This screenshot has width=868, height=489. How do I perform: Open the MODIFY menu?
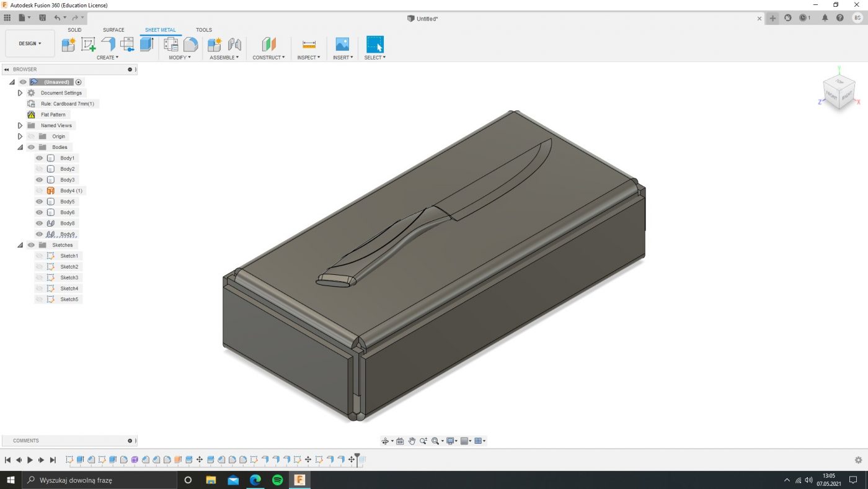tap(180, 57)
